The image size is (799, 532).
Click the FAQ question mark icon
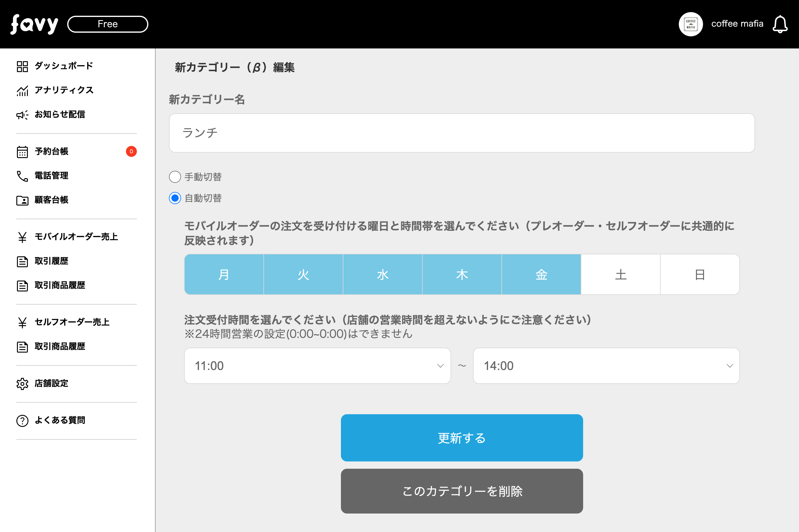click(22, 420)
